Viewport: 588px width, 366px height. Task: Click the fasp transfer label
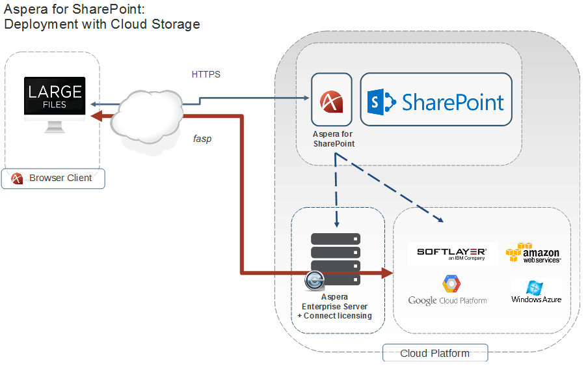202,139
